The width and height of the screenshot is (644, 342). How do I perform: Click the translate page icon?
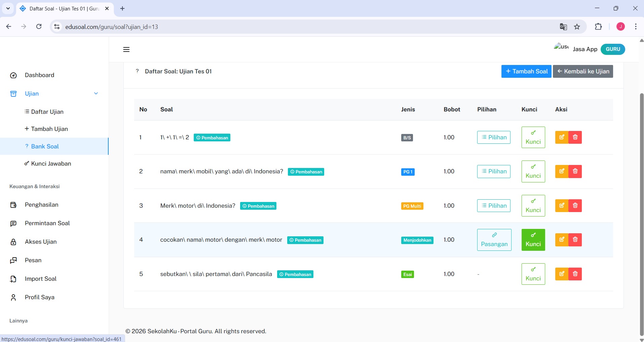click(x=563, y=27)
